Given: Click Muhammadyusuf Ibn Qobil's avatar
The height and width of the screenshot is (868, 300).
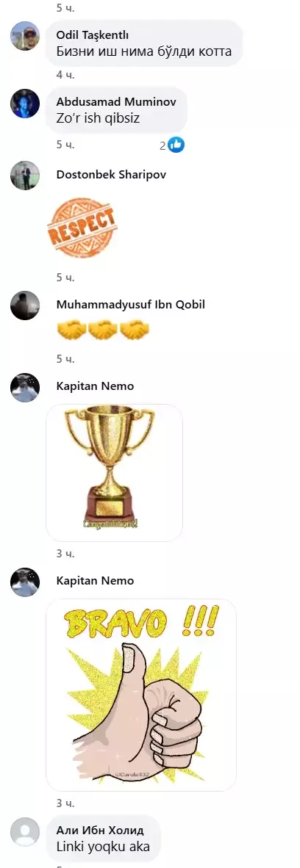Looking at the screenshot, I should tap(25, 305).
